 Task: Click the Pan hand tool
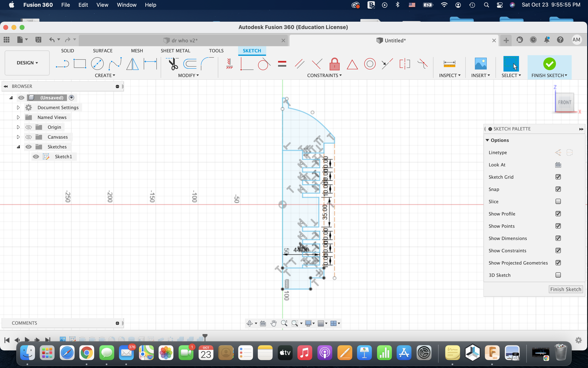point(274,323)
